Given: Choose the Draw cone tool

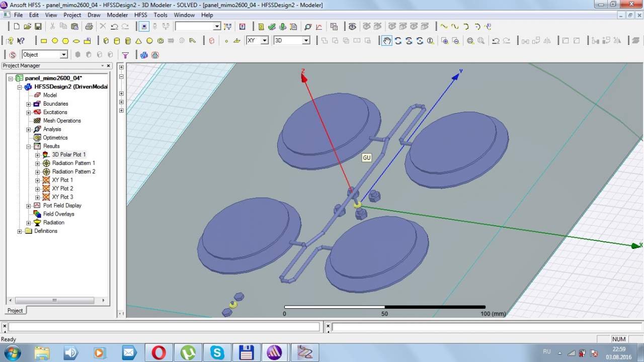Looking at the screenshot, I should pyautogui.click(x=139, y=41).
